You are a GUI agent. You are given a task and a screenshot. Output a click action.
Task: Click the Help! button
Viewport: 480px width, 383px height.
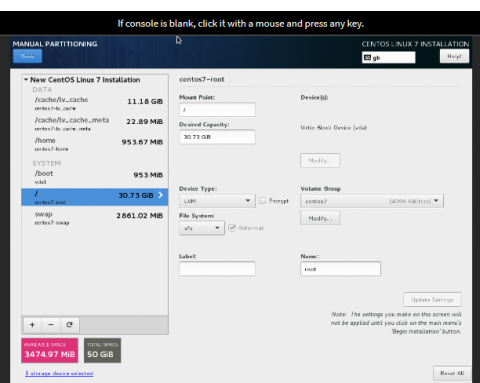(x=454, y=56)
